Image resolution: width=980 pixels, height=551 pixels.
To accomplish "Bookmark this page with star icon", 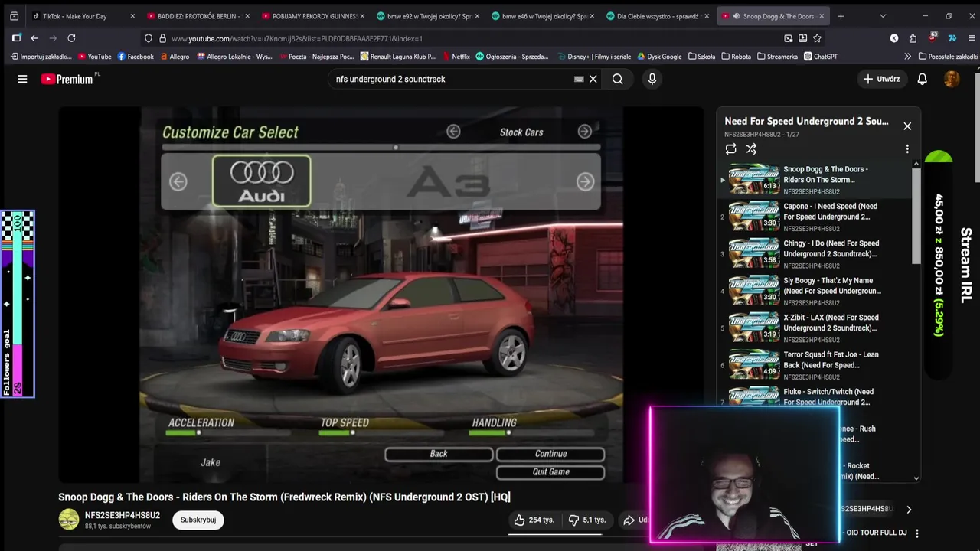I will [817, 38].
